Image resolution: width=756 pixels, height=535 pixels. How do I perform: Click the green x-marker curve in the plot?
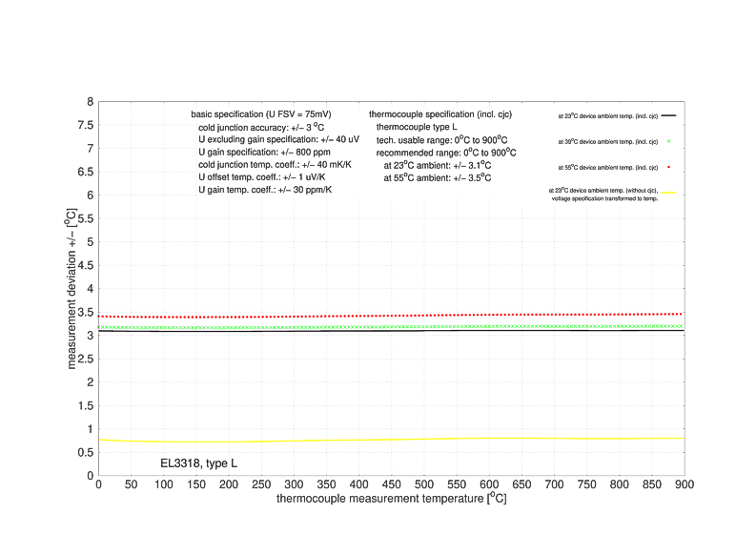392,326
